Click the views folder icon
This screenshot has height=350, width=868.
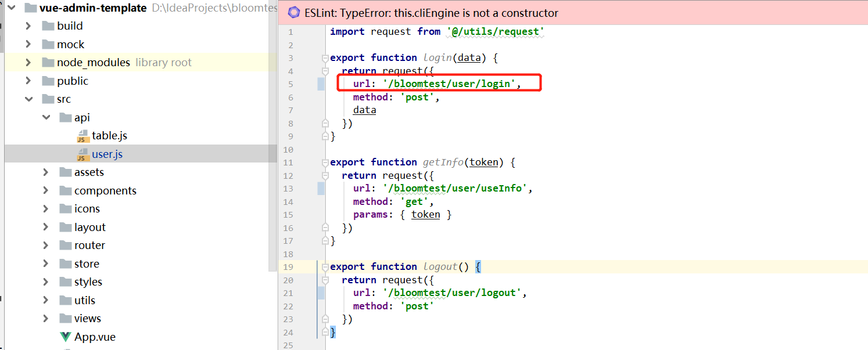(65, 319)
